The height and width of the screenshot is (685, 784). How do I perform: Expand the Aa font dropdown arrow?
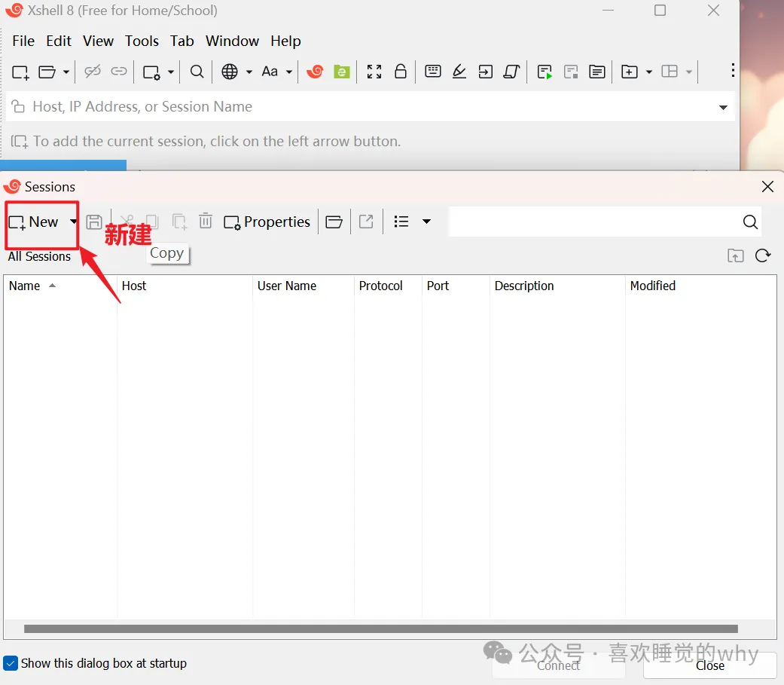[x=289, y=72]
